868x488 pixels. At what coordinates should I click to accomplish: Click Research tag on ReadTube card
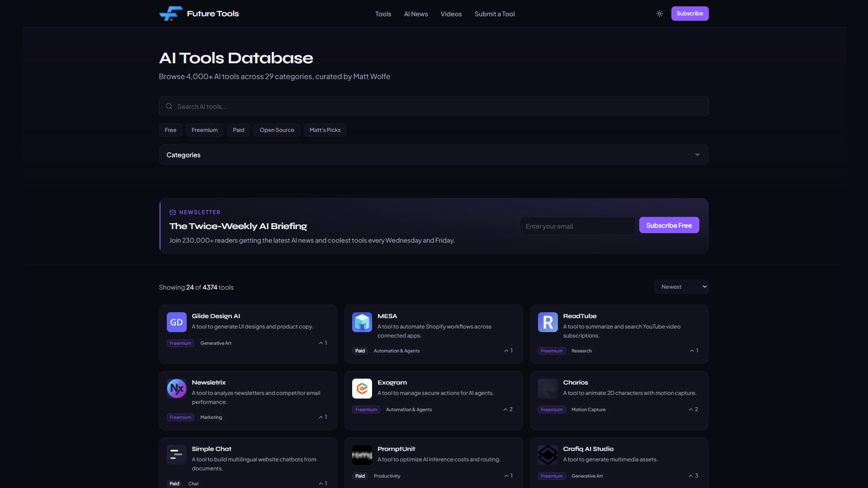click(581, 351)
